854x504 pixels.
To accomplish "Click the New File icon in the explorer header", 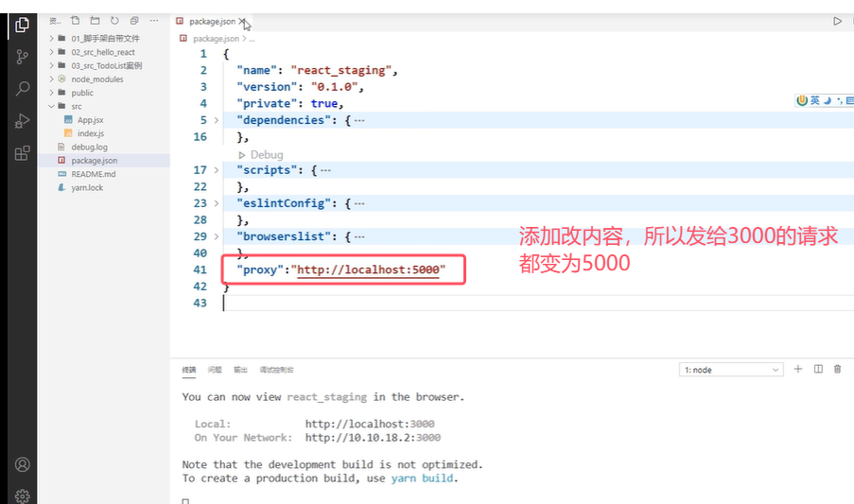I will pyautogui.click(x=75, y=21).
